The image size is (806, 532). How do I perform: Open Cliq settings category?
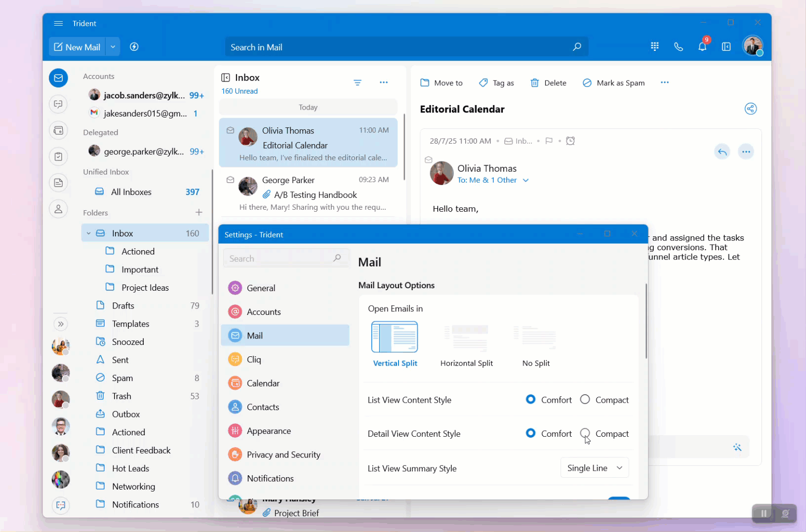pyautogui.click(x=285, y=359)
